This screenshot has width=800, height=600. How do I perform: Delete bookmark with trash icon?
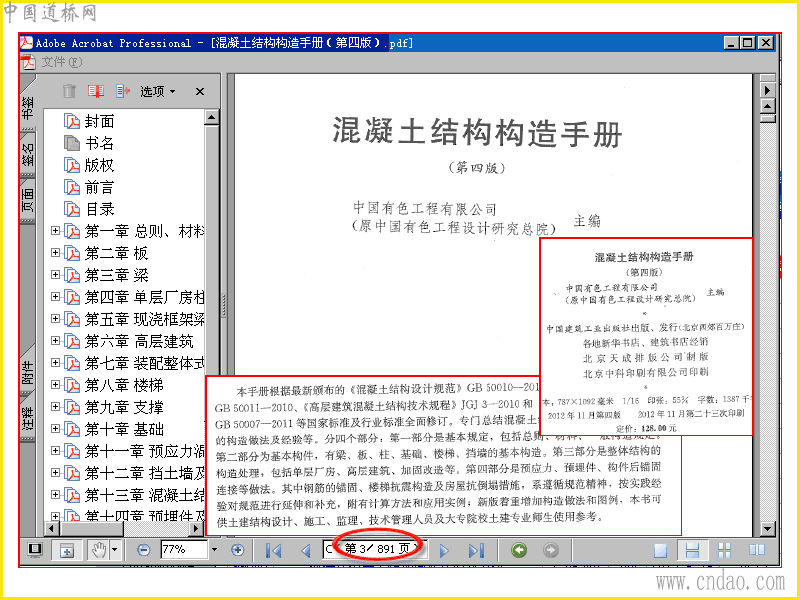tap(69, 91)
